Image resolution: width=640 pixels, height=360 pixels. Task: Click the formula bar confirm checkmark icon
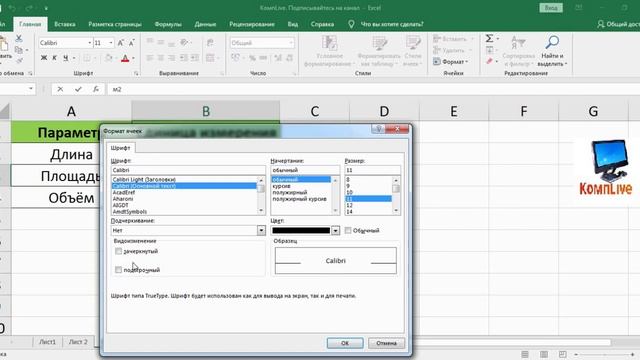click(78, 89)
